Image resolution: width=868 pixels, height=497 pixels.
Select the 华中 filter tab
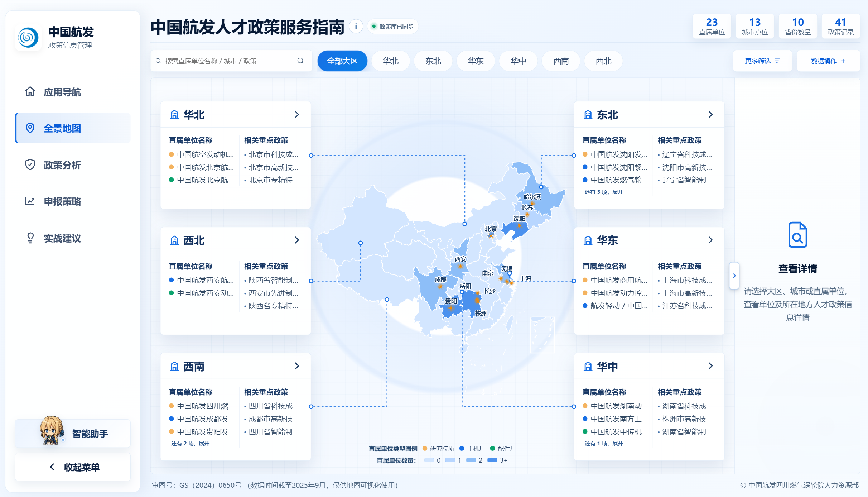[519, 61]
